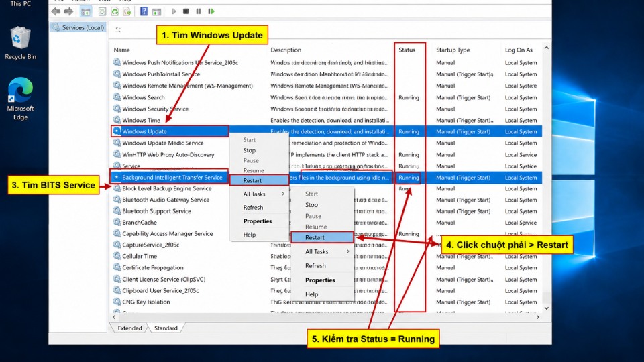Click the gear icon of Windows Search

(x=117, y=97)
